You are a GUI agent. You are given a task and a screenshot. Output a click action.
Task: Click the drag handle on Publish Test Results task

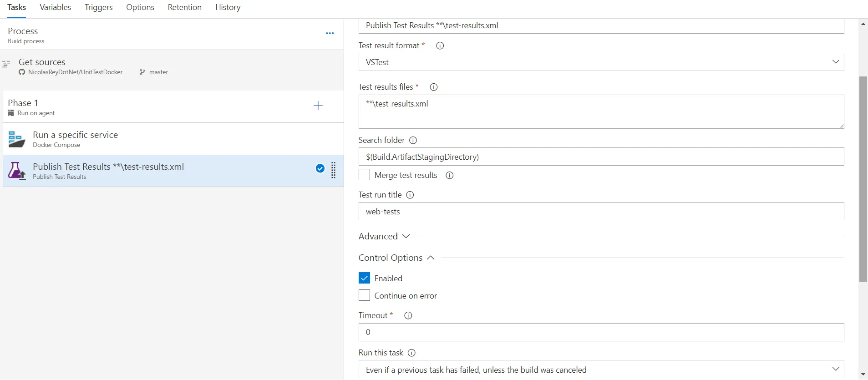[334, 170]
